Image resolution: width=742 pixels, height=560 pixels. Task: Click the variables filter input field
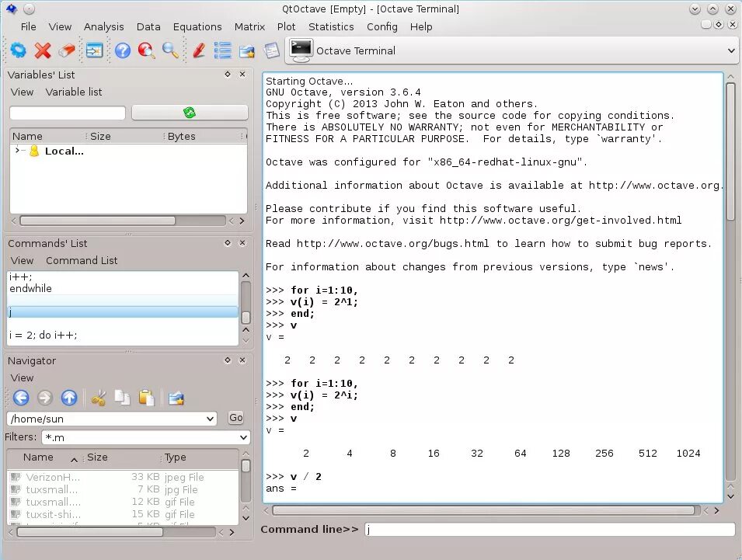point(67,113)
